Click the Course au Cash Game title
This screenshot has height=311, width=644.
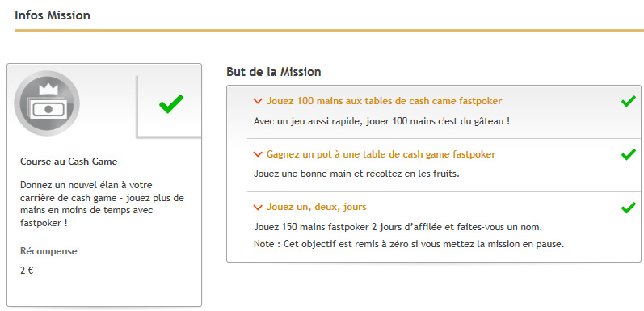click(69, 162)
